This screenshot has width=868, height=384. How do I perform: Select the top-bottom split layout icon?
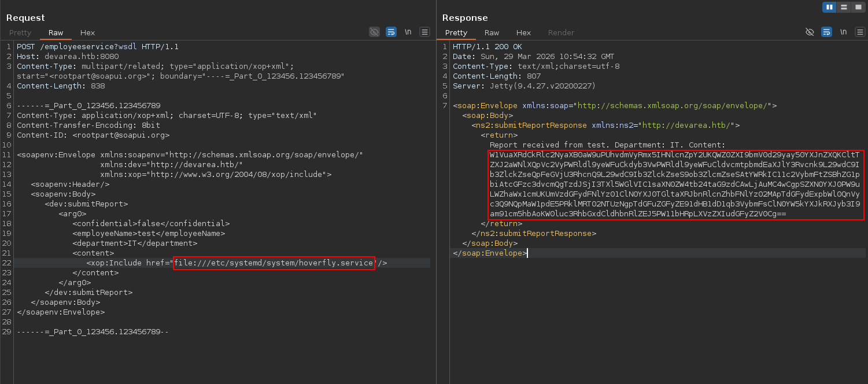tap(844, 7)
